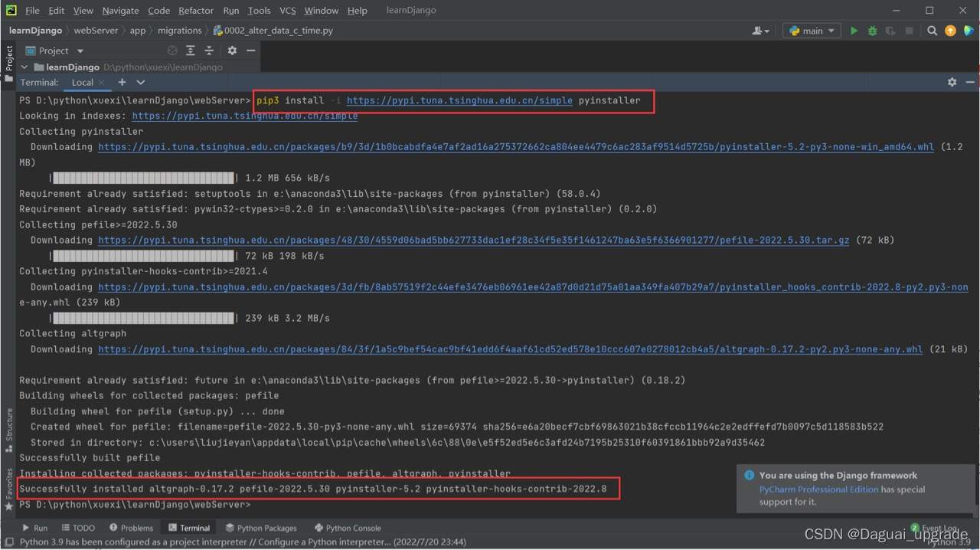Open Terminal settings gear icon
This screenshot has height=550, width=980.
pos(952,82)
